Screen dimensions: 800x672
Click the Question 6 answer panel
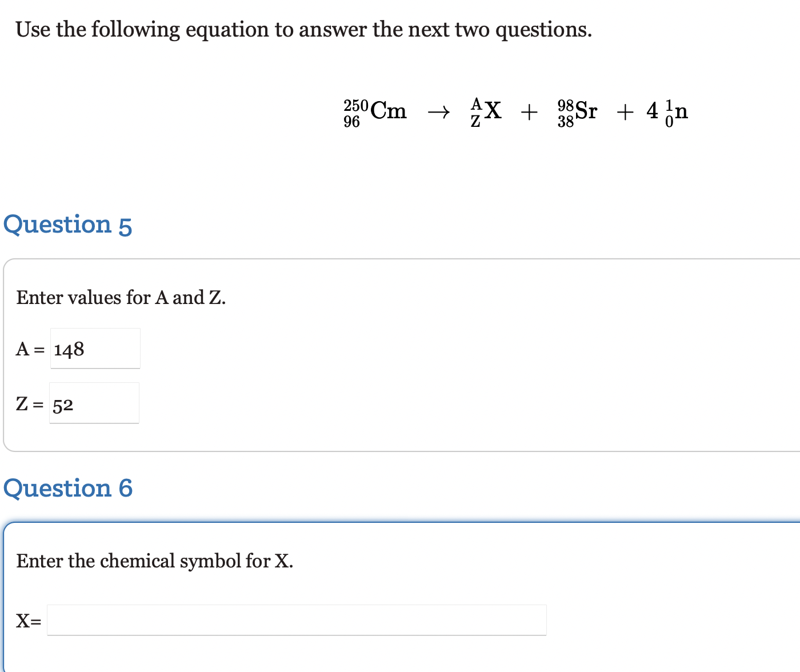[400, 594]
